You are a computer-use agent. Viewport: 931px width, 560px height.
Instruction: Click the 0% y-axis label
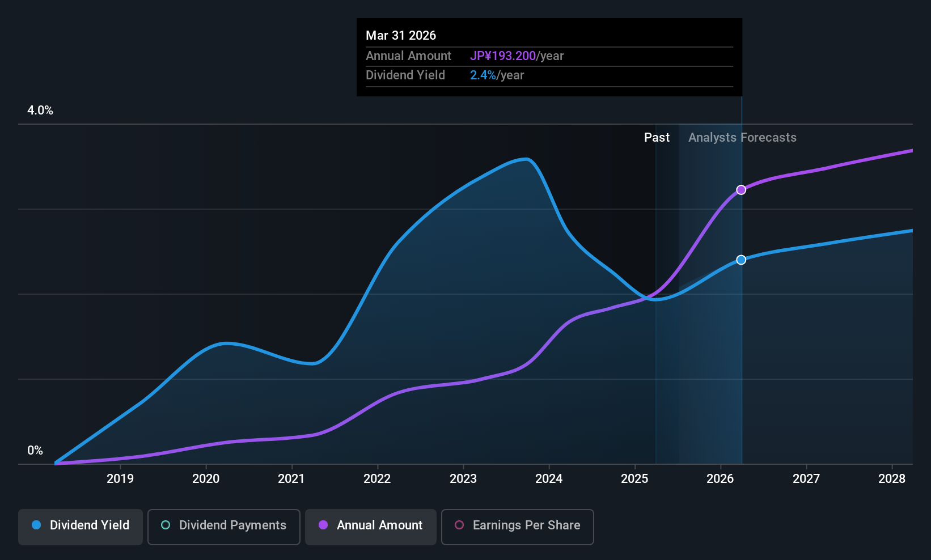pos(35,451)
